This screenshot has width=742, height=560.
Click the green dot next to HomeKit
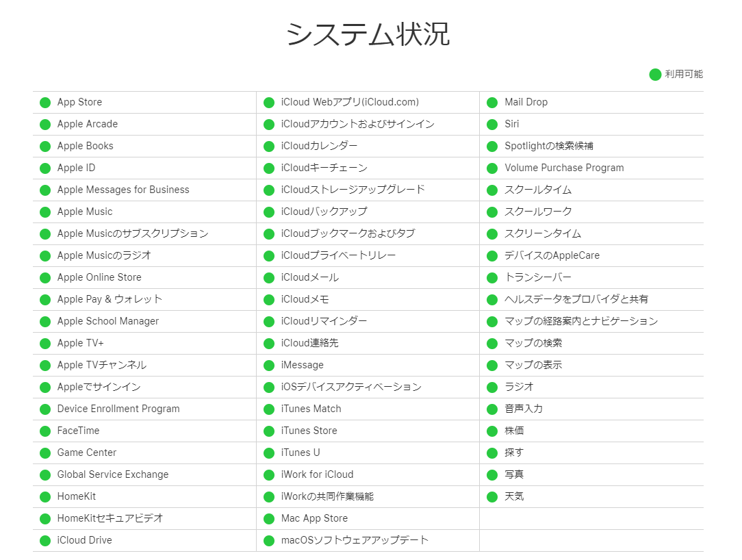click(45, 497)
